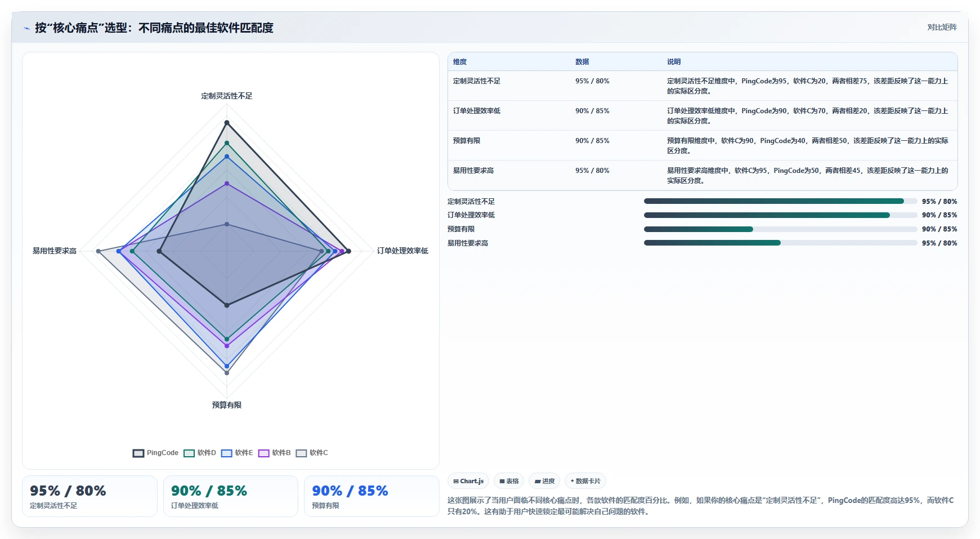Open the 95% / 80% 定制灵活性不足 data card
980x539 pixels.
click(90, 496)
